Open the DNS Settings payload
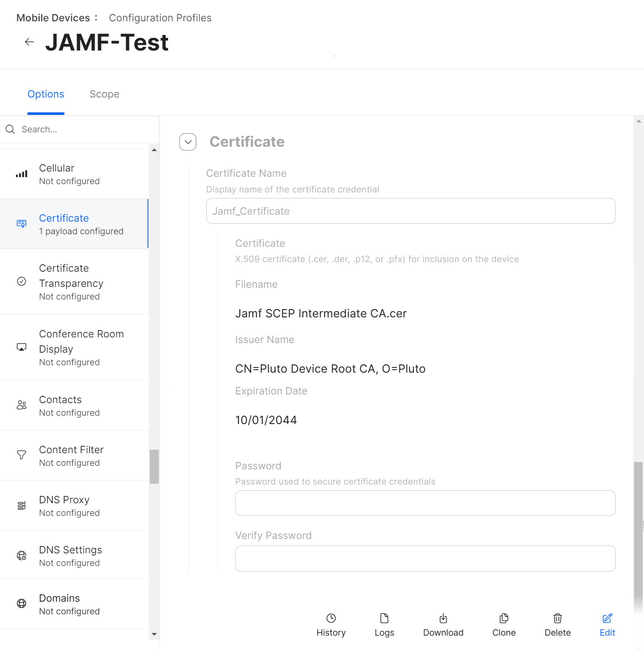This screenshot has width=644, height=650. coord(74,556)
